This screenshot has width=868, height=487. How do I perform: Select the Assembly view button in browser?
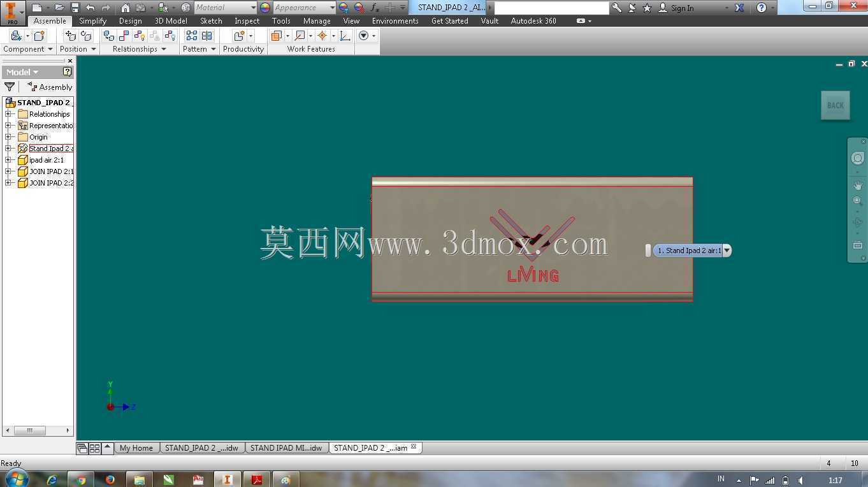(50, 87)
